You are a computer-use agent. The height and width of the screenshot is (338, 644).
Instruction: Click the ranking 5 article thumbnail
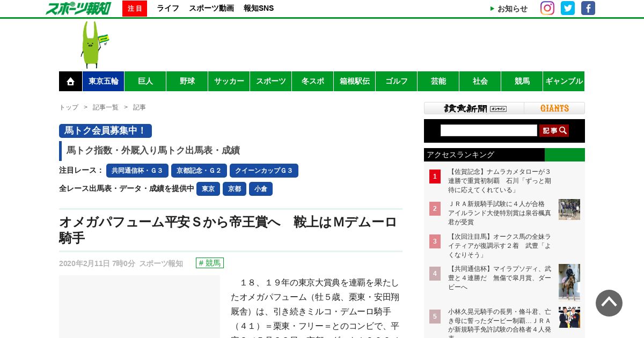pos(569,317)
